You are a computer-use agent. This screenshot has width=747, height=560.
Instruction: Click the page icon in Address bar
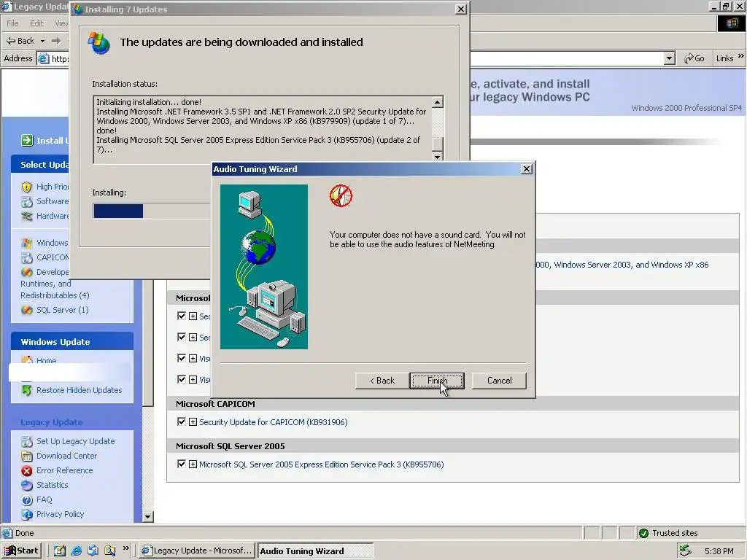coord(43,58)
